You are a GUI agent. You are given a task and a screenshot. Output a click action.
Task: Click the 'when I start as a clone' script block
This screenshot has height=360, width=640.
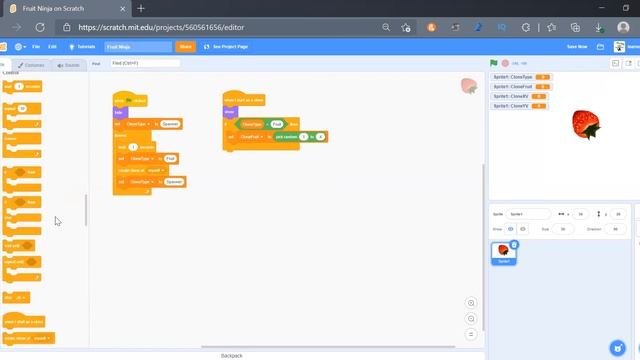(244, 99)
